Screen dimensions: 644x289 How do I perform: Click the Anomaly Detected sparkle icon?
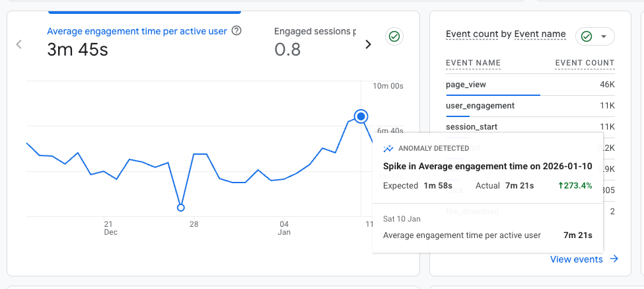(388, 149)
